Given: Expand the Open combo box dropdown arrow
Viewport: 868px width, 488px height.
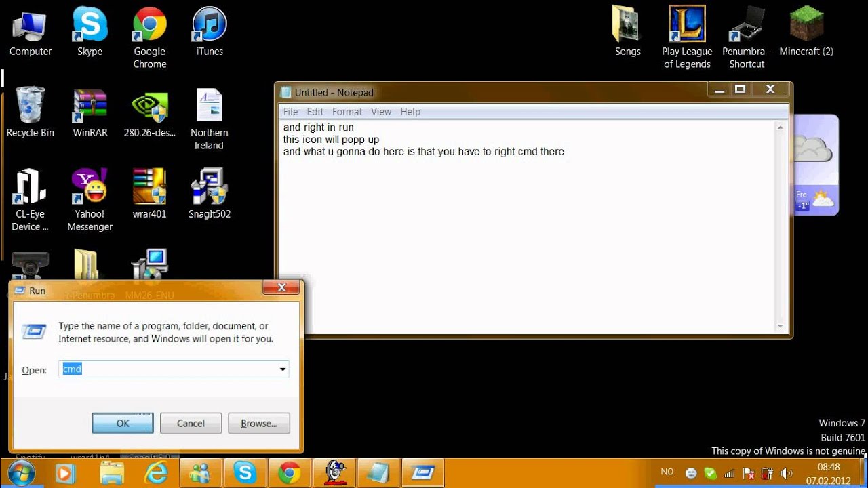Looking at the screenshot, I should [282, 369].
